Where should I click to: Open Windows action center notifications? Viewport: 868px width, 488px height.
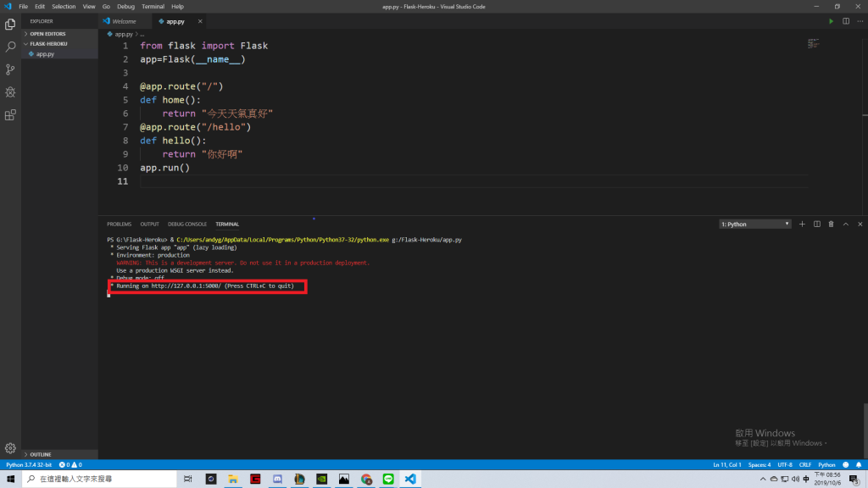(x=854, y=480)
